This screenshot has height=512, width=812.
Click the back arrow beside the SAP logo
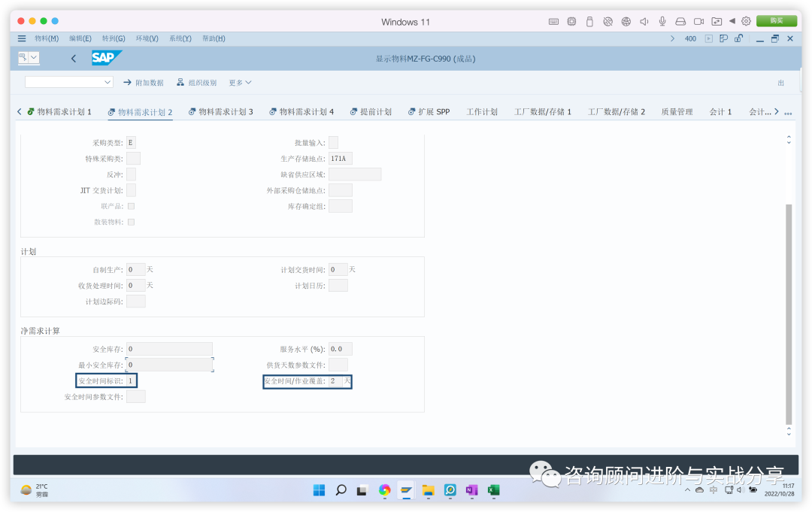73,57
